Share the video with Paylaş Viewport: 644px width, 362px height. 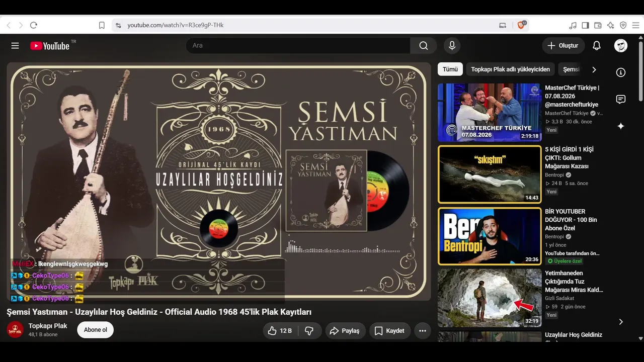(x=345, y=331)
